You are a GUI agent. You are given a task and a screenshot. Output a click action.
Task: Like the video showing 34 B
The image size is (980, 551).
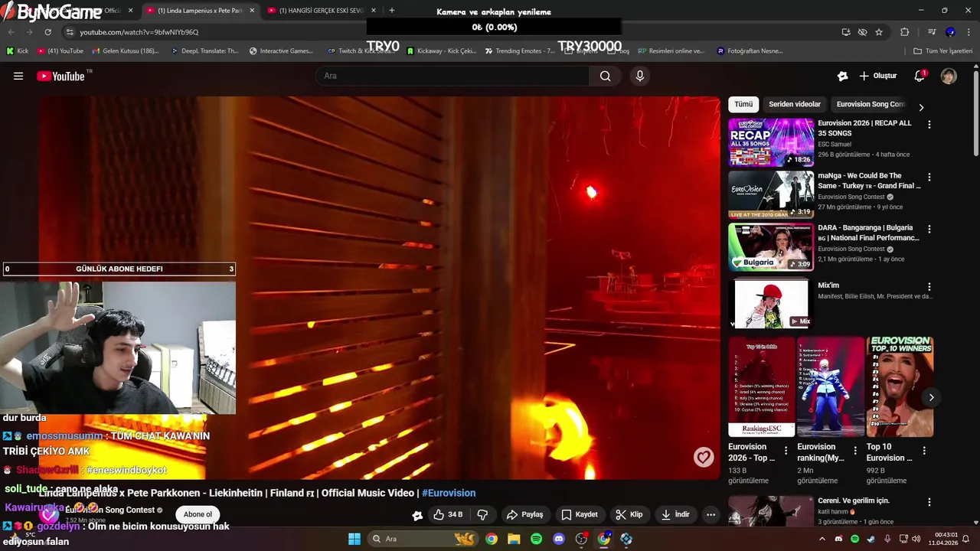click(448, 514)
